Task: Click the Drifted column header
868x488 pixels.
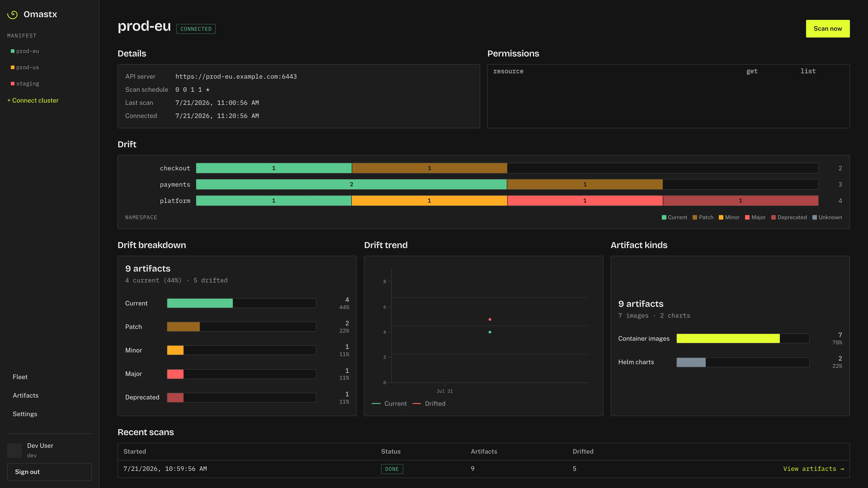Action: point(583,451)
